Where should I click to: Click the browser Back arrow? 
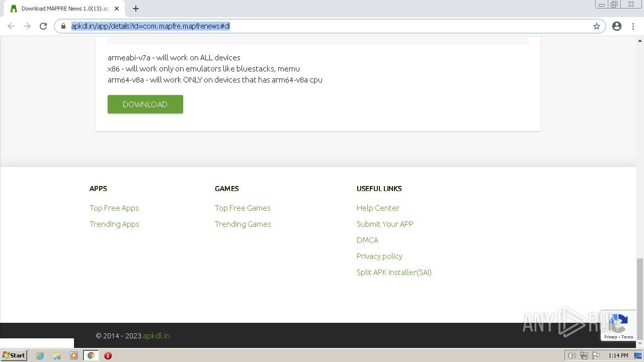11,26
